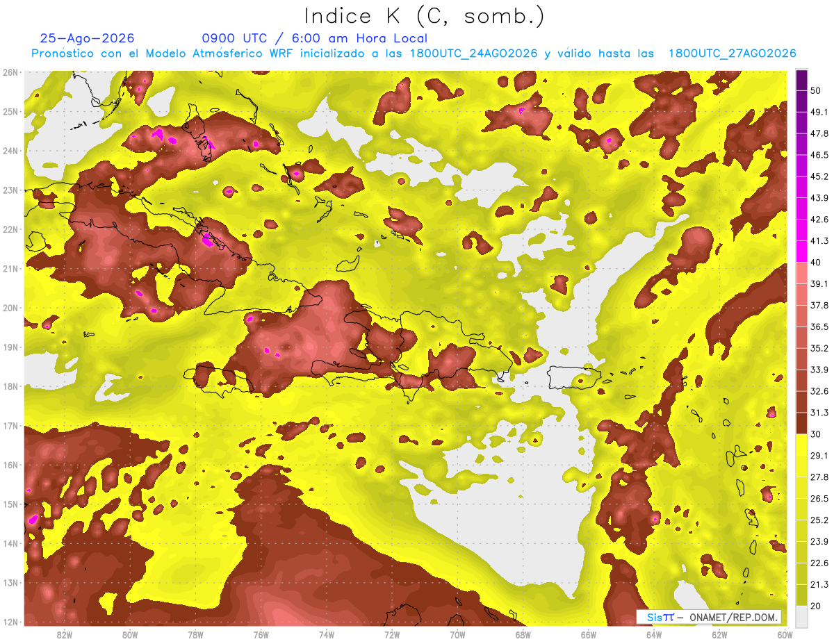The width and height of the screenshot is (834, 644).
Task: Click the title "Indice K (C, somb.)"
Action: [425, 16]
